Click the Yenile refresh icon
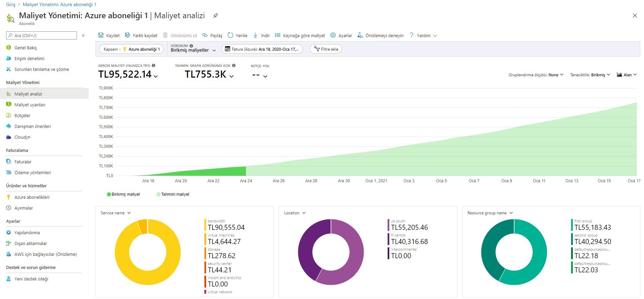644x299 pixels. 230,35
